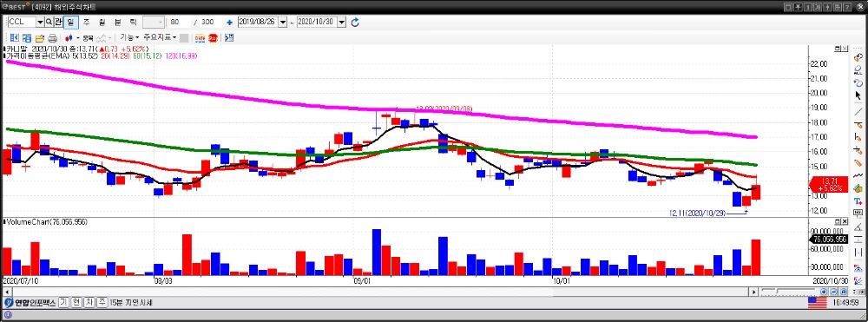Click the open folder icon
The width and height of the screenshot is (868, 322).
40,38
